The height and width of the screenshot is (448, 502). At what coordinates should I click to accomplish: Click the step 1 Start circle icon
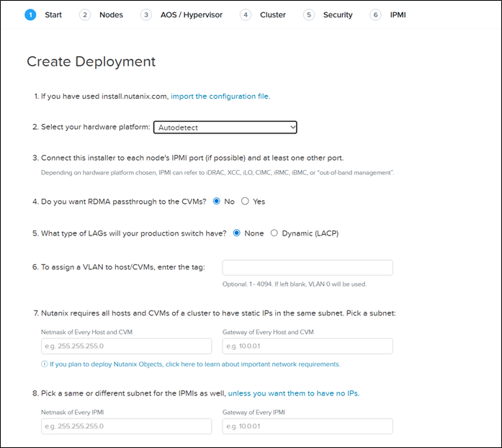[30, 14]
